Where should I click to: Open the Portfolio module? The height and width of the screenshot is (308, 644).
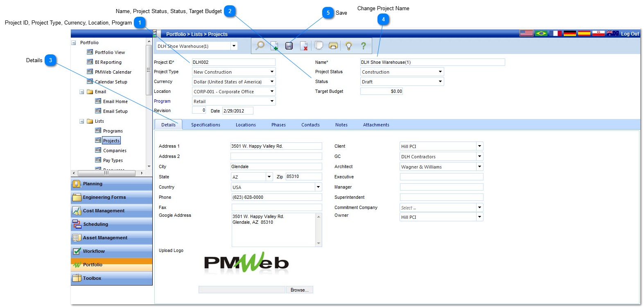(111, 265)
